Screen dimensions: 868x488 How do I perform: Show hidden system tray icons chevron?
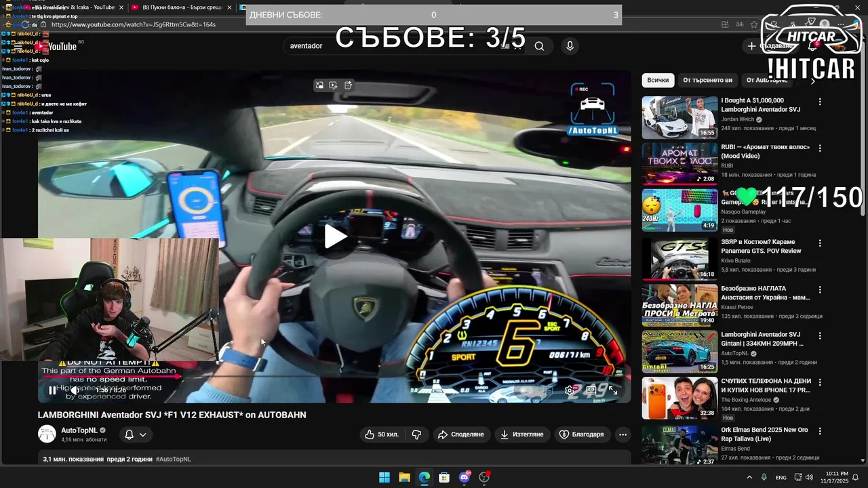click(x=749, y=477)
